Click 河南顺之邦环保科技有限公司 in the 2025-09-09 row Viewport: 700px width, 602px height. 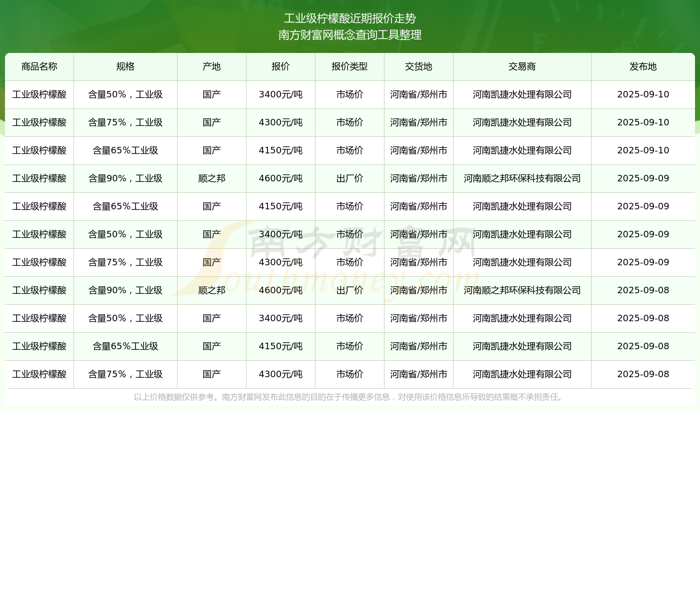522,178
